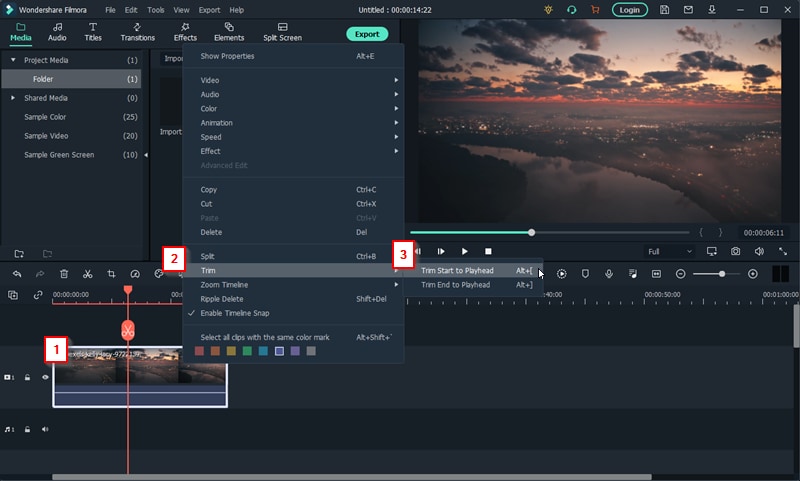Expand the Zoom Timeline submenu
Viewport: 800px width, 481px height.
293,285
